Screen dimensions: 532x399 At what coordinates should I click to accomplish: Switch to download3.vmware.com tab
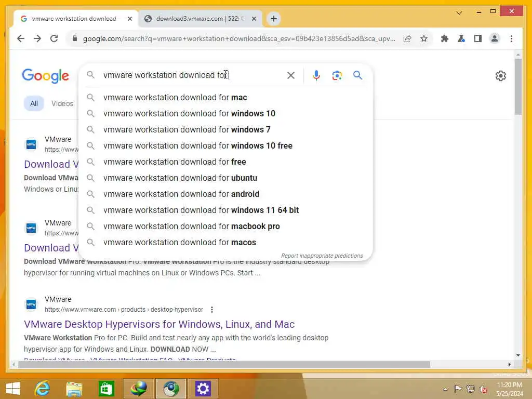(200, 19)
